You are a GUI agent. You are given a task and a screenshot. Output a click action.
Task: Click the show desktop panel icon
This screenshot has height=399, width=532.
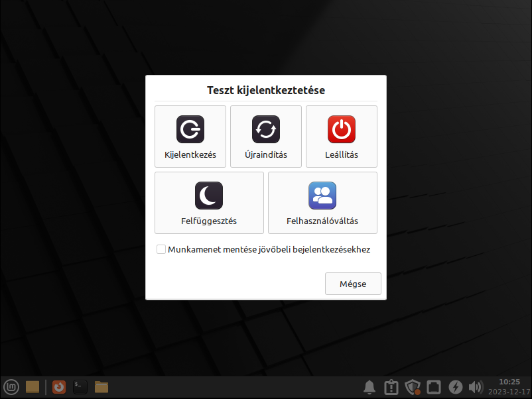pyautogui.click(x=33, y=387)
